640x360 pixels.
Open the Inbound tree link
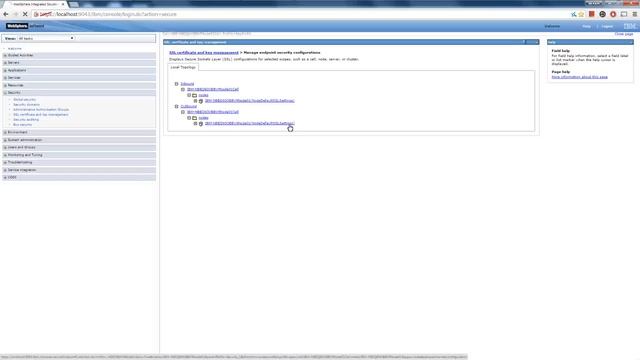[x=187, y=84]
